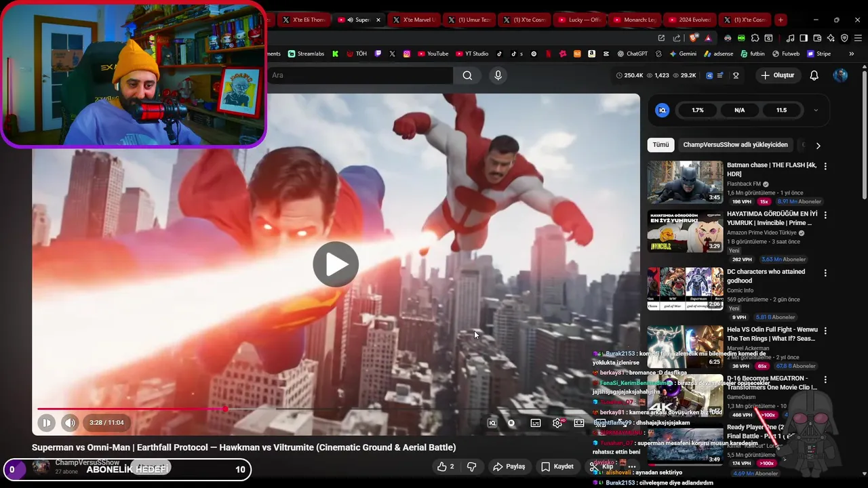Open the account avatar menu

841,75
